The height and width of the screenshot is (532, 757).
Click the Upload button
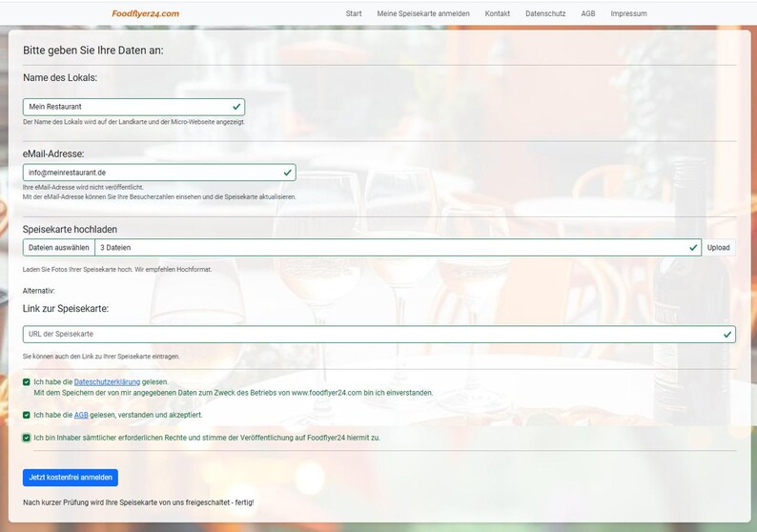[718, 248]
